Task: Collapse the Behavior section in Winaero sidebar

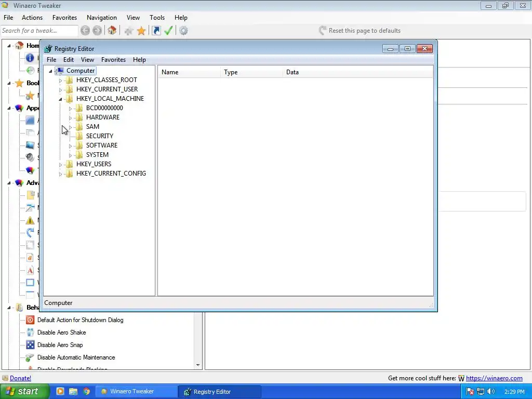Action: click(x=9, y=308)
